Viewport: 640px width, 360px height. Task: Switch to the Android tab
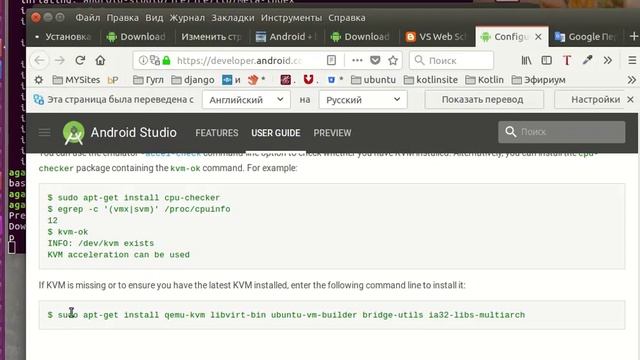286,37
